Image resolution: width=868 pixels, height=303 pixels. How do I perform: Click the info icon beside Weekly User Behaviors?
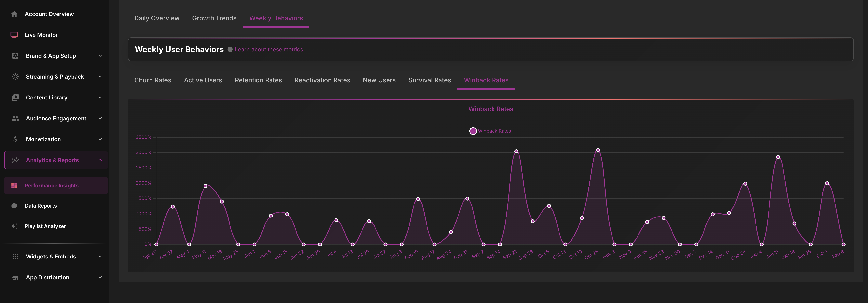click(230, 49)
